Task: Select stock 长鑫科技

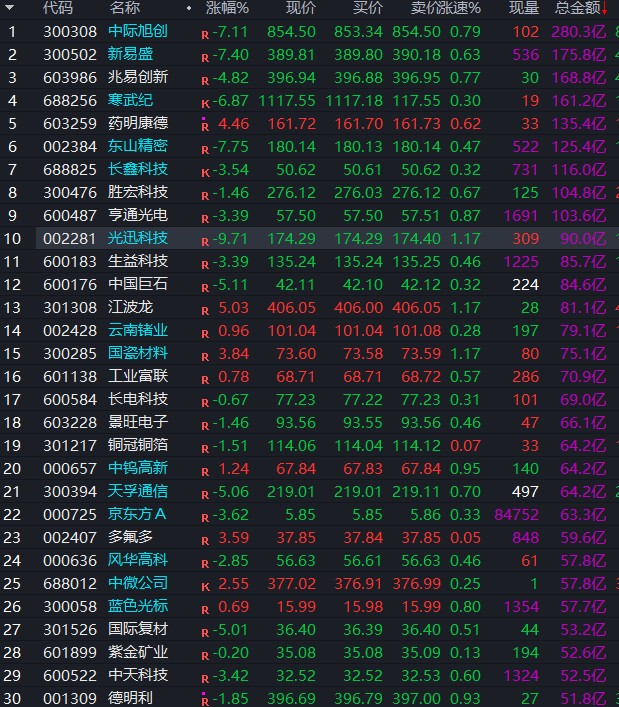Action: click(x=138, y=169)
